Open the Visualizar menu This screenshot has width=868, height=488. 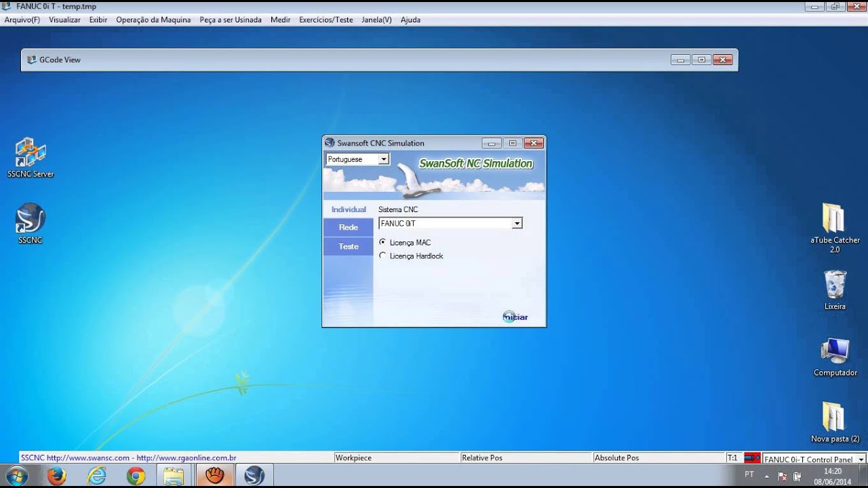(64, 20)
